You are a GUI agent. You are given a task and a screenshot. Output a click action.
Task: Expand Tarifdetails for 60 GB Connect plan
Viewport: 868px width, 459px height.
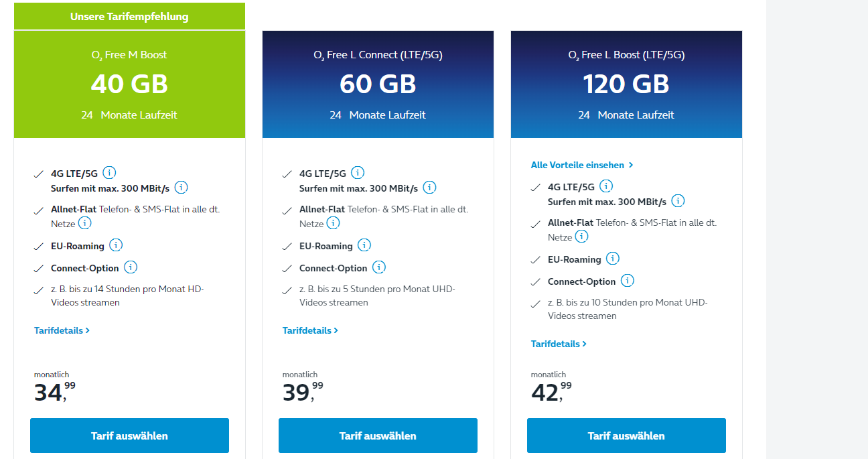310,330
